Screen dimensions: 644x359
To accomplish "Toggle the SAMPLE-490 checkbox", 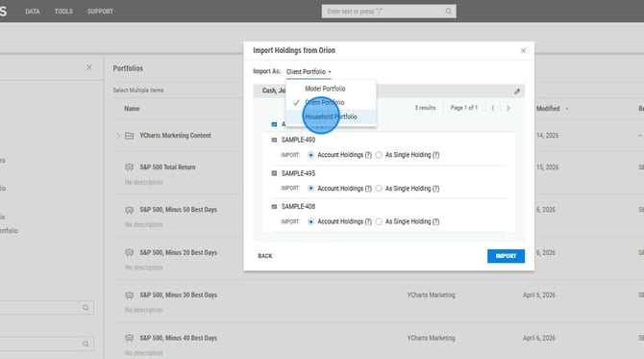I will pos(274,140).
